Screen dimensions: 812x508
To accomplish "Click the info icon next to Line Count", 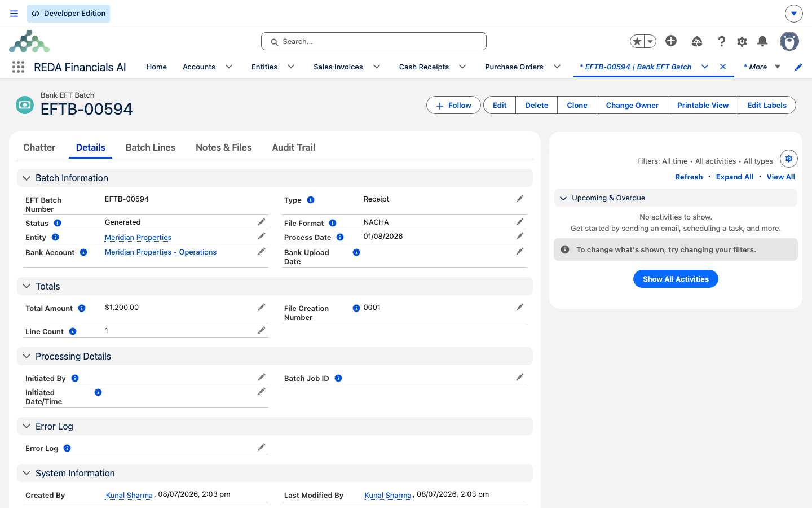I will point(73,331).
